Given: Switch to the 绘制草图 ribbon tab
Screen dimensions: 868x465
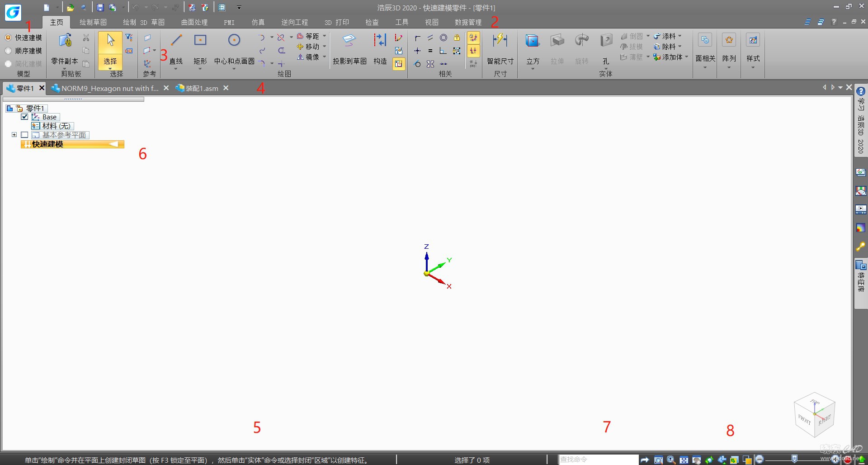Looking at the screenshot, I should click(93, 22).
